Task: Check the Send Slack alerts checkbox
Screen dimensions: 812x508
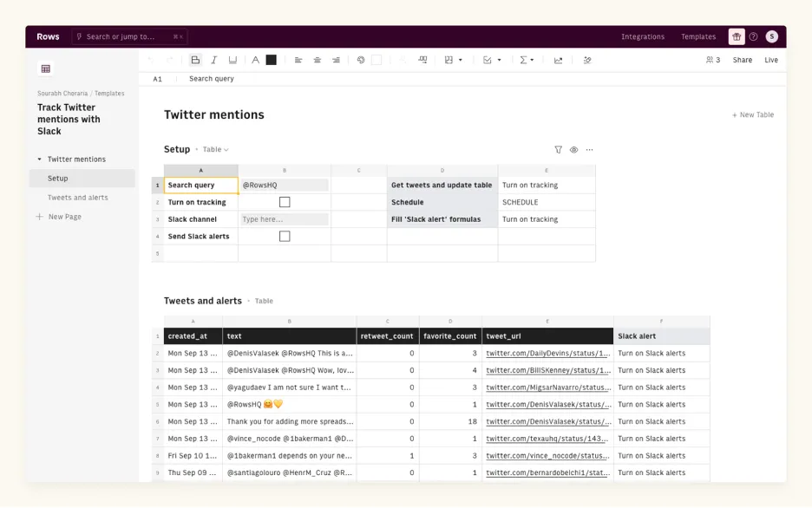Action: (x=285, y=237)
